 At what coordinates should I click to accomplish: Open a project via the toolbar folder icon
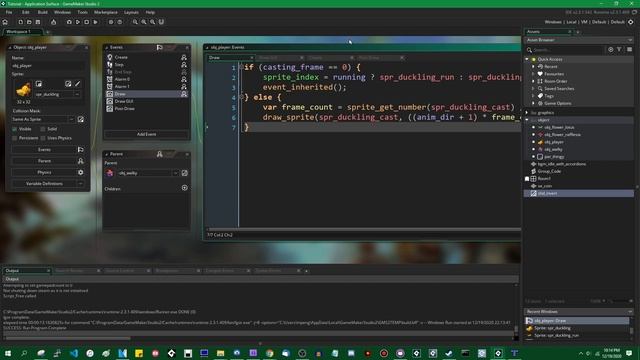29,22
